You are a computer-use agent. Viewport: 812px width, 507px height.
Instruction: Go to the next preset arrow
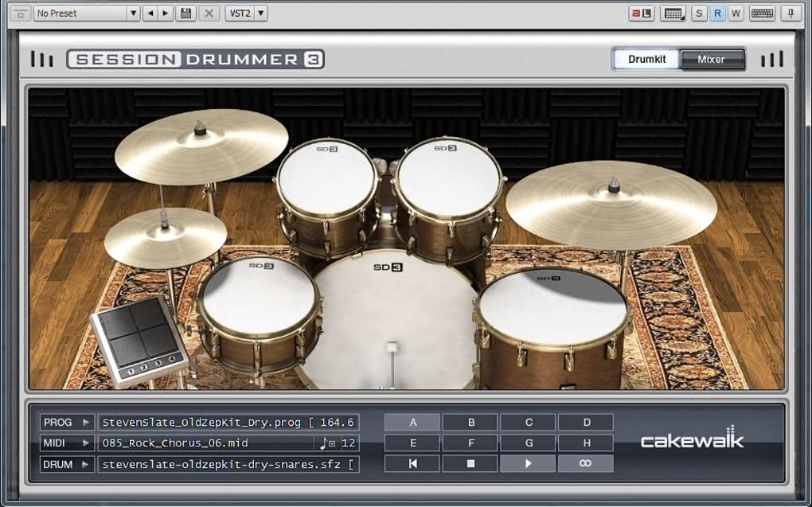[166, 14]
